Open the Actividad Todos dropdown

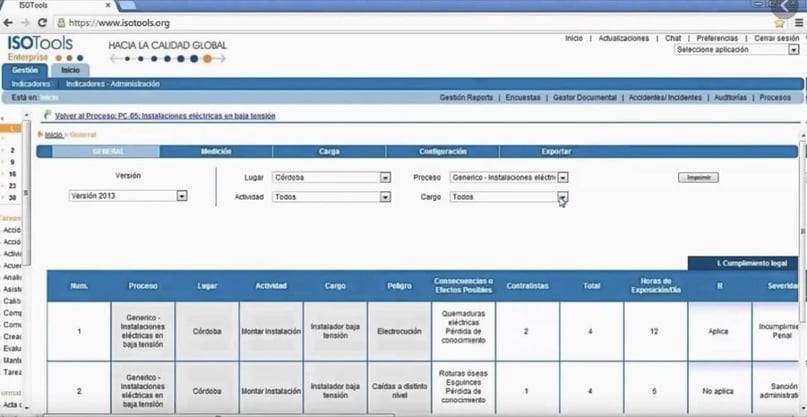[x=331, y=197]
